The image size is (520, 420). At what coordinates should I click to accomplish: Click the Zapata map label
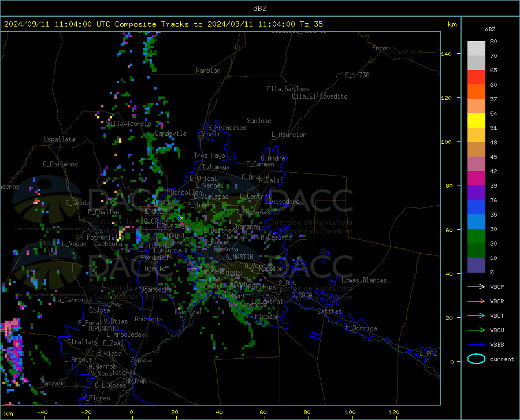pos(142,360)
